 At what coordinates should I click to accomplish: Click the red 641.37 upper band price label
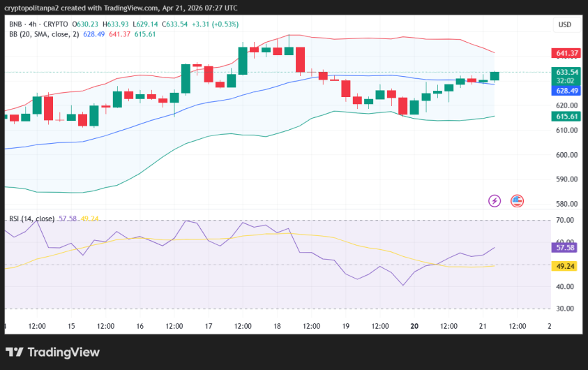click(x=567, y=53)
